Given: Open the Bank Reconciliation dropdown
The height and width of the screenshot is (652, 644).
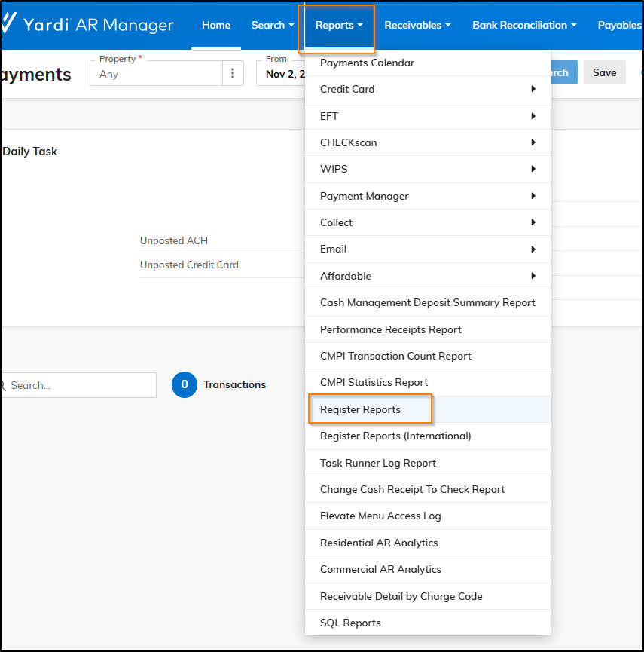Looking at the screenshot, I should point(523,26).
